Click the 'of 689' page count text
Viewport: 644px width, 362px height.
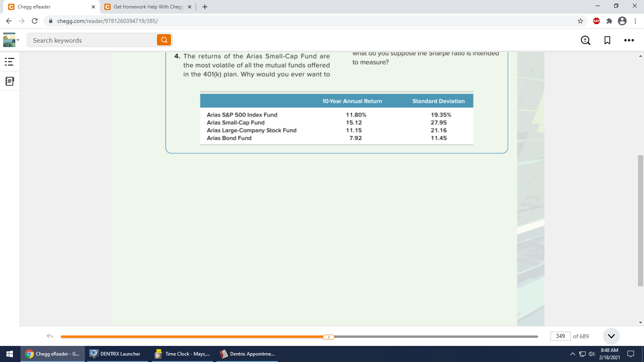click(581, 336)
